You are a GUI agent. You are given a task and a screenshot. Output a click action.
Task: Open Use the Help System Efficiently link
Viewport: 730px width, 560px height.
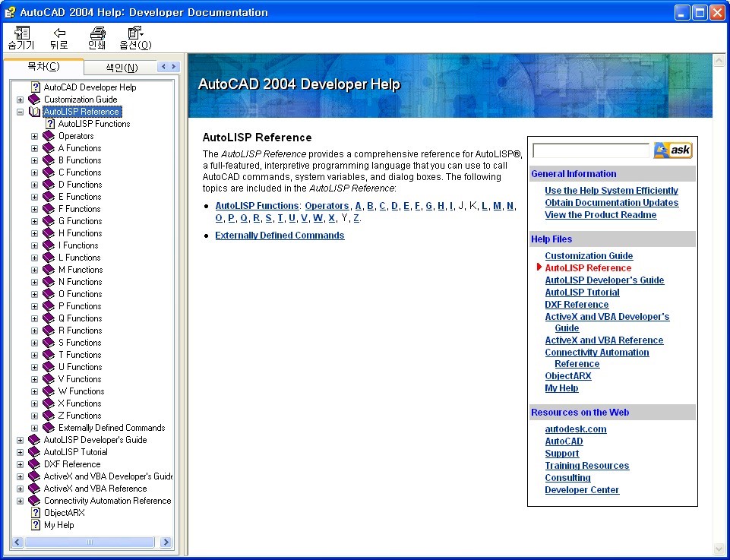[611, 191]
